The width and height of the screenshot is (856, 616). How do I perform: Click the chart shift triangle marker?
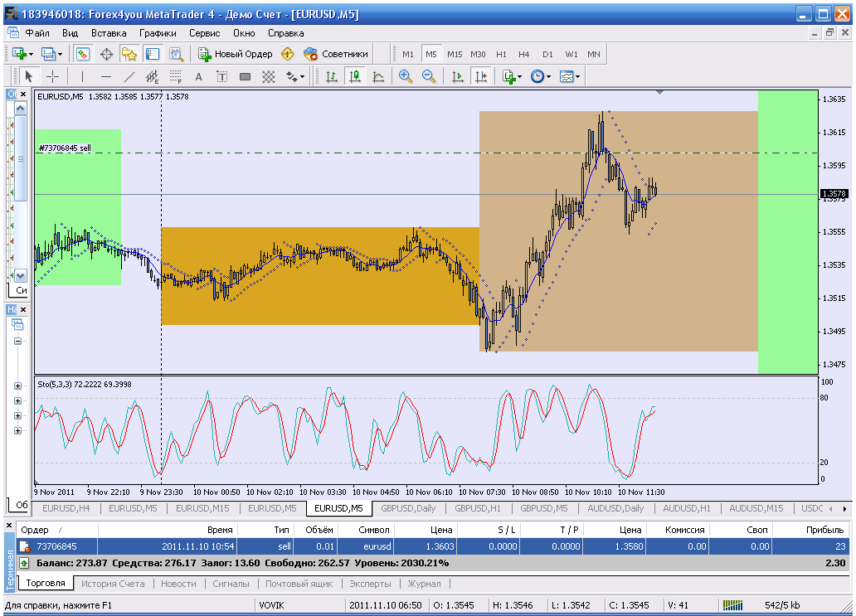click(660, 93)
